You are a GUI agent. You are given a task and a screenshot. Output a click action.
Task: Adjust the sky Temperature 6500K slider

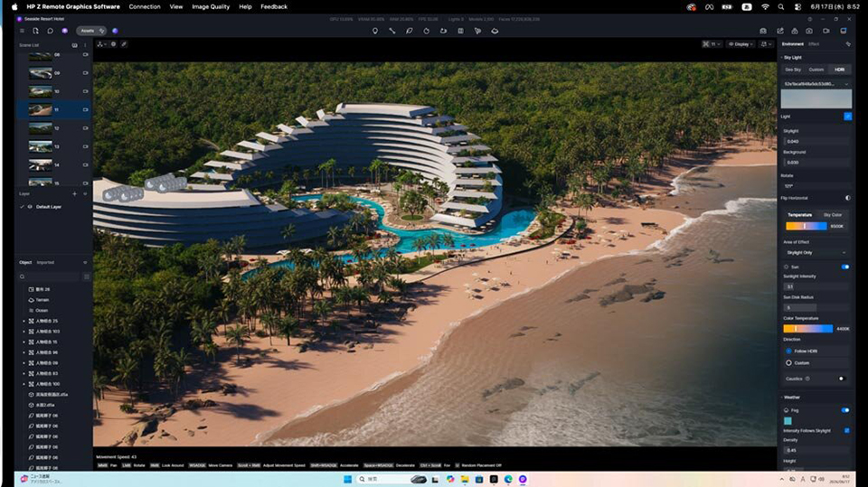806,226
